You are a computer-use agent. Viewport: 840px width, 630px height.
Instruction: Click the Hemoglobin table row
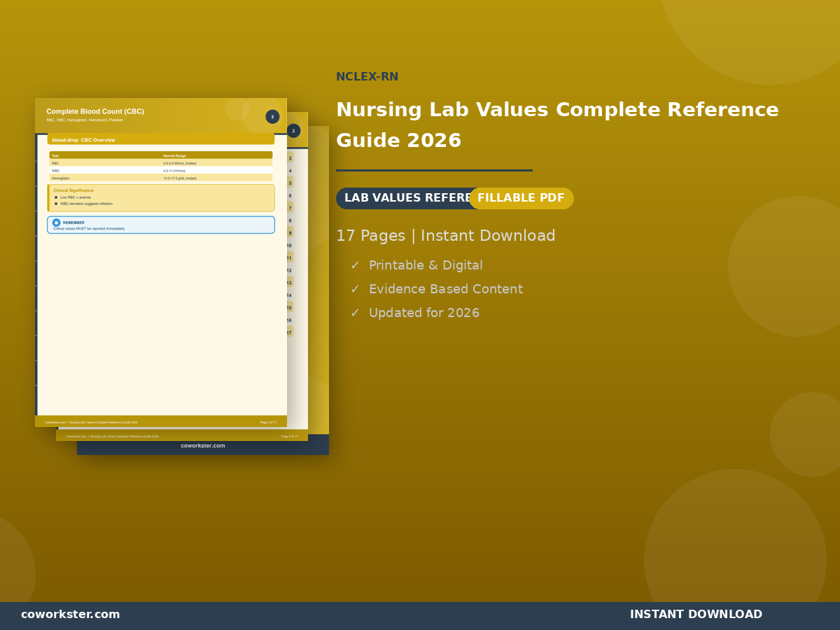[x=161, y=178]
